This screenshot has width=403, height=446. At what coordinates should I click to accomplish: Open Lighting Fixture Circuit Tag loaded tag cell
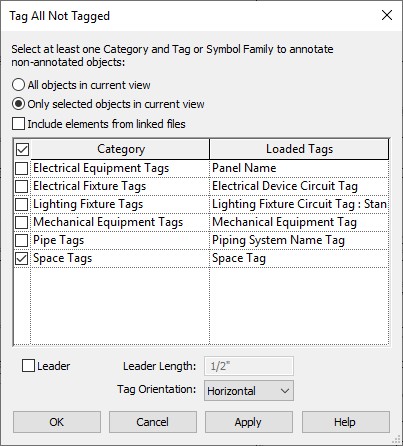299,204
